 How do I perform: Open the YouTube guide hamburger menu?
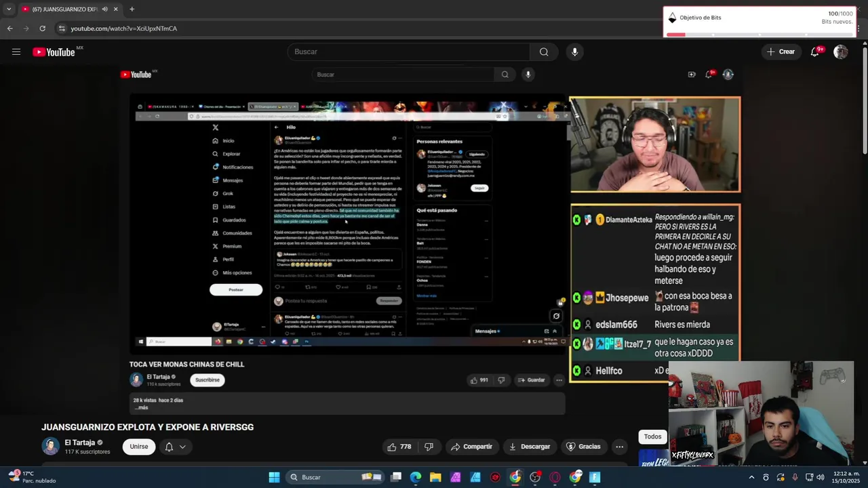pyautogui.click(x=16, y=52)
